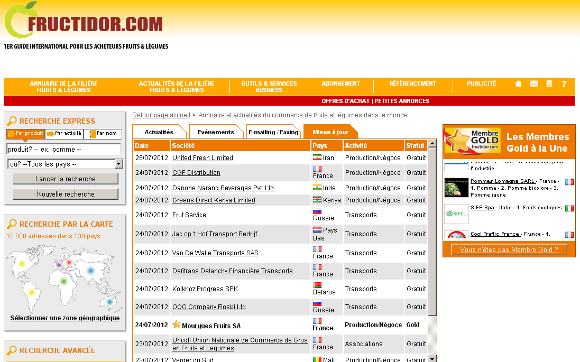The image size is (580, 362).
Task: Switch search mode to "Par nom"
Action: (x=103, y=133)
